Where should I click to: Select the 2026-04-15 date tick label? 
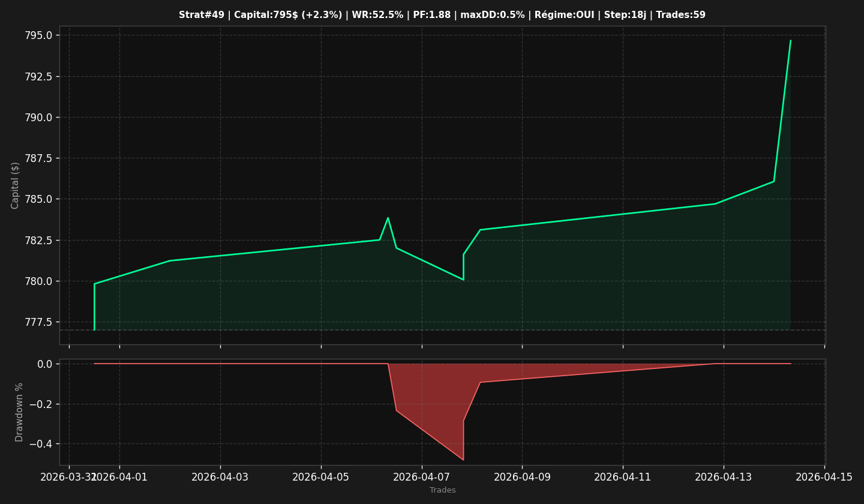tap(824, 477)
